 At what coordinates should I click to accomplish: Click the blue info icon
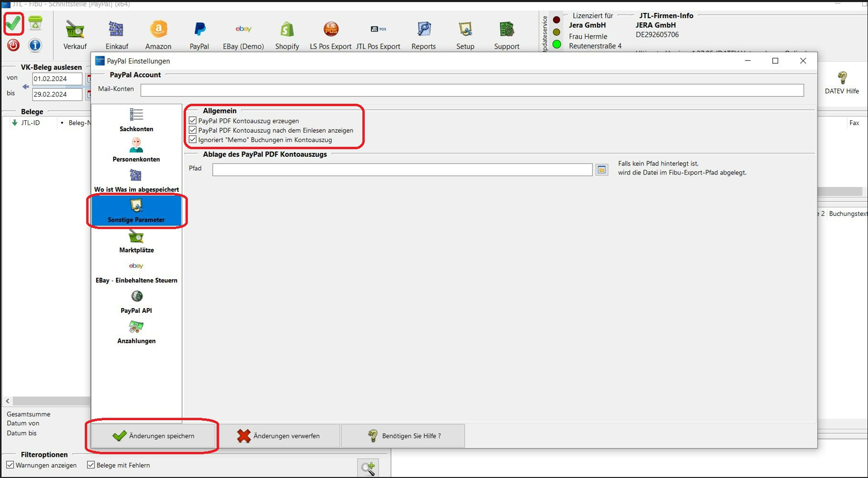[35, 45]
